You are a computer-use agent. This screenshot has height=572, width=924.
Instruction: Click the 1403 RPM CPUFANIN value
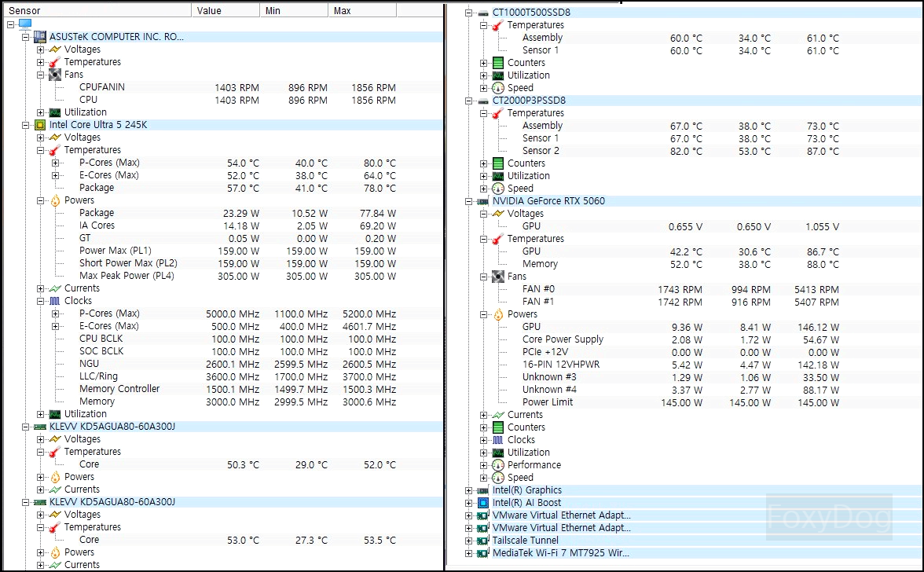[x=237, y=87]
